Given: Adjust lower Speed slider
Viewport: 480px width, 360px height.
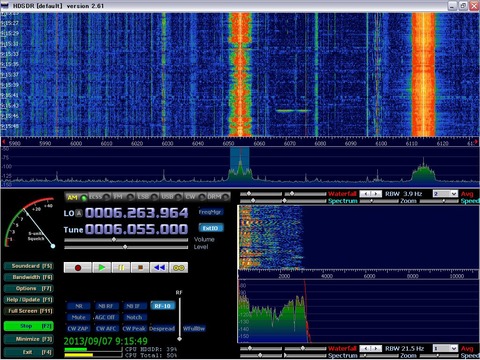Looking at the screenshot, I should (x=439, y=356).
